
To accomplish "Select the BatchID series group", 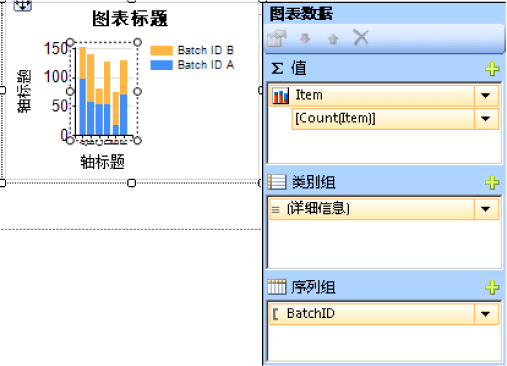I will coord(384,314).
